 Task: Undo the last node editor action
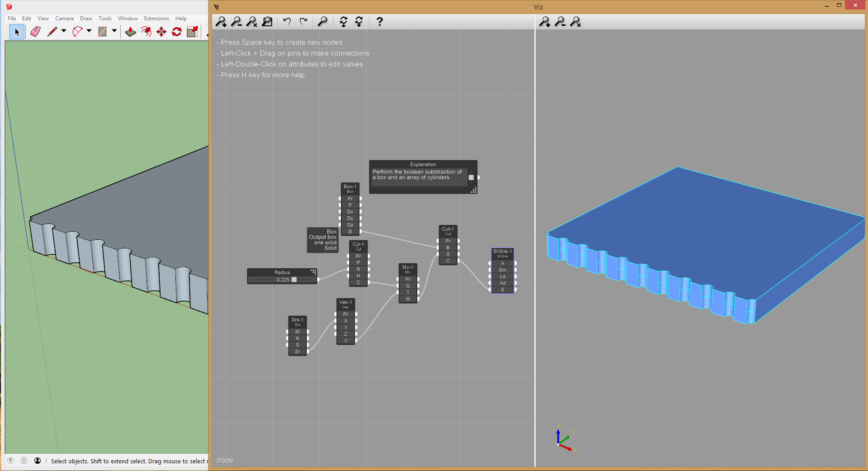(287, 21)
